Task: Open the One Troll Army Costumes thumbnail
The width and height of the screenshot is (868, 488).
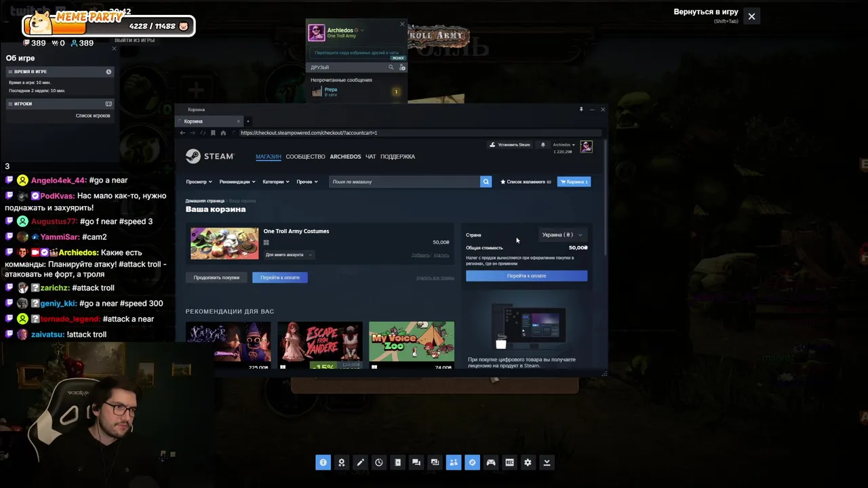Action: click(224, 243)
